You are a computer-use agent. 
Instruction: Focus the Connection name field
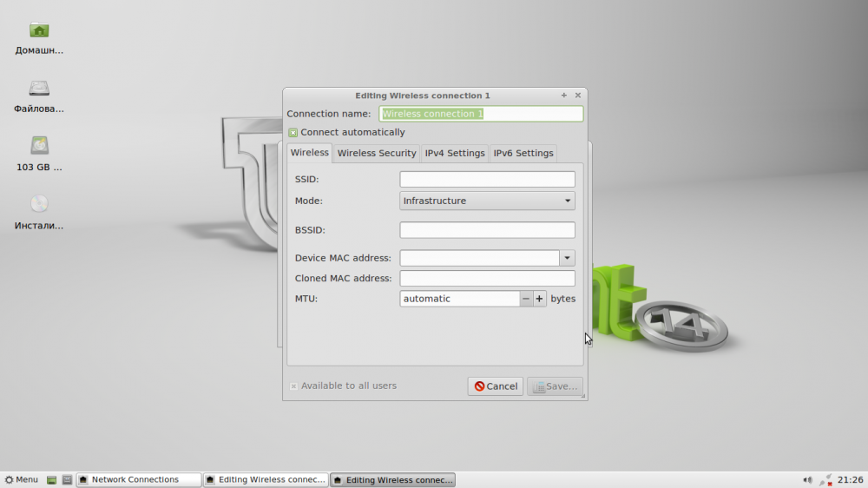(481, 114)
